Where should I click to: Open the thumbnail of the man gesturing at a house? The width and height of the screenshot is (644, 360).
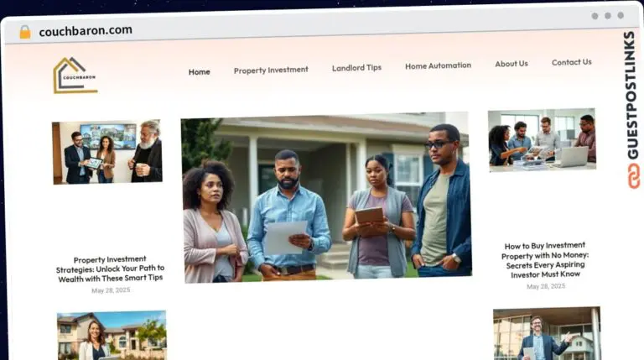point(546,333)
